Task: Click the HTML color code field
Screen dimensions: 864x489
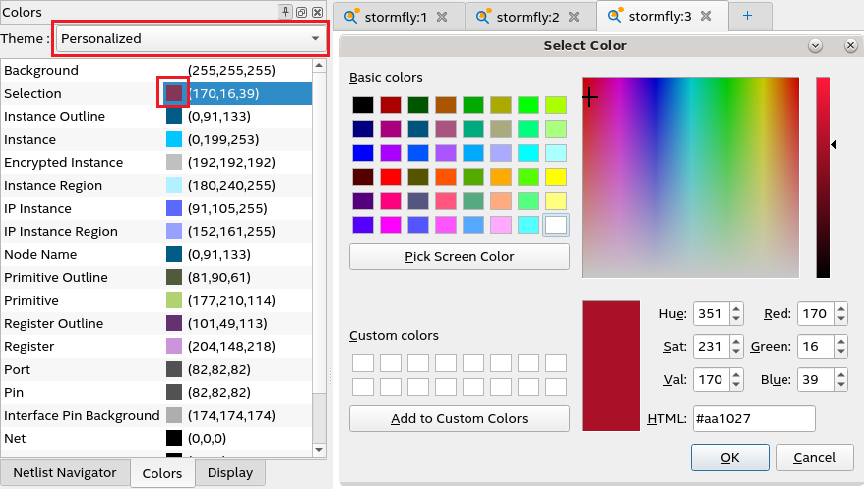Action: pos(754,418)
